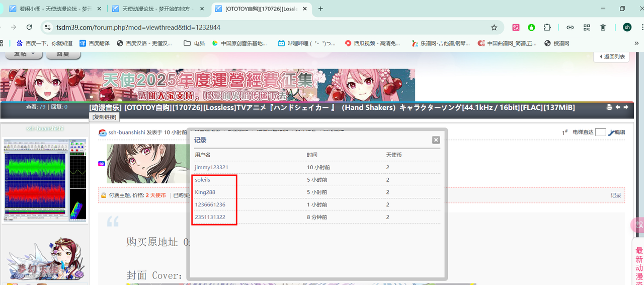
Task: Open user jimmy123321's profile
Action: (211, 167)
